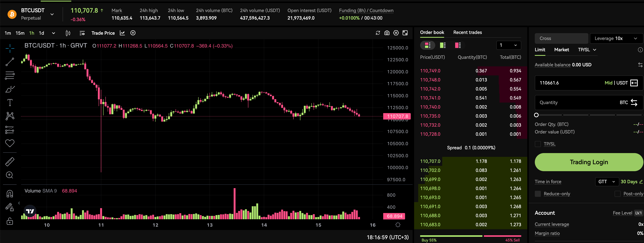Click the order quantity slider handle
The width and height of the screenshot is (644, 243).
[x=536, y=115]
